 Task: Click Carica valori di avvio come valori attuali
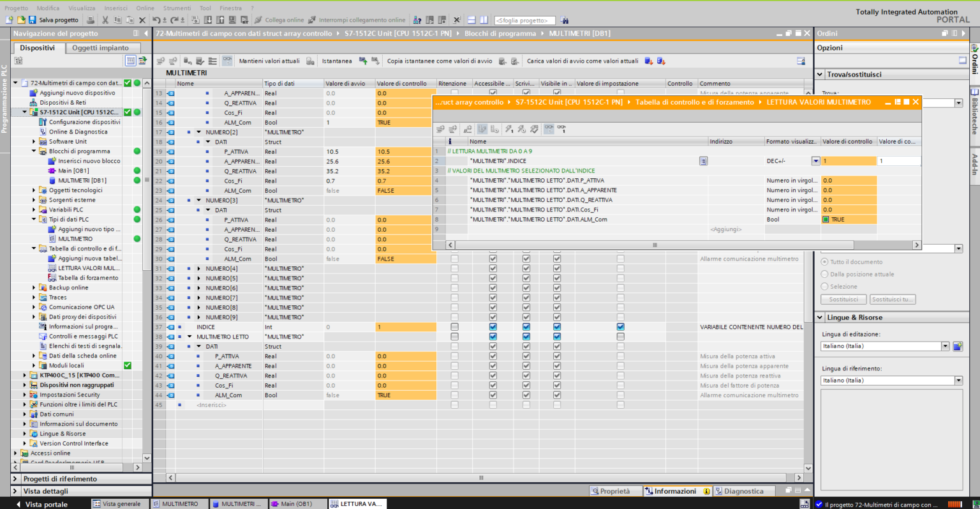(x=646, y=61)
